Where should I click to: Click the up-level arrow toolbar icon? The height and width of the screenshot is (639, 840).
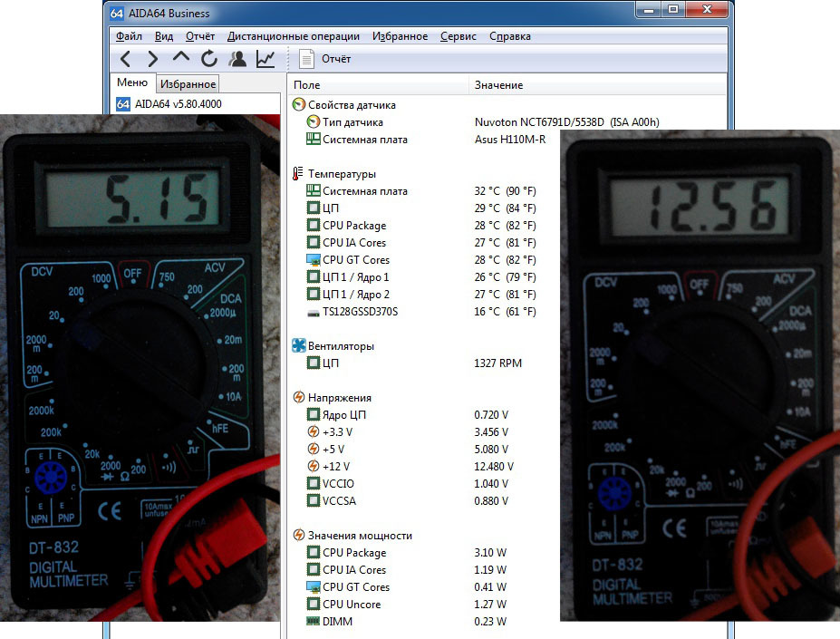click(x=181, y=57)
